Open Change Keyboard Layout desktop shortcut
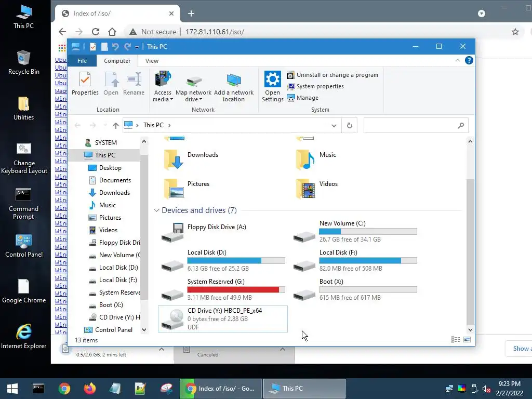 point(24,158)
